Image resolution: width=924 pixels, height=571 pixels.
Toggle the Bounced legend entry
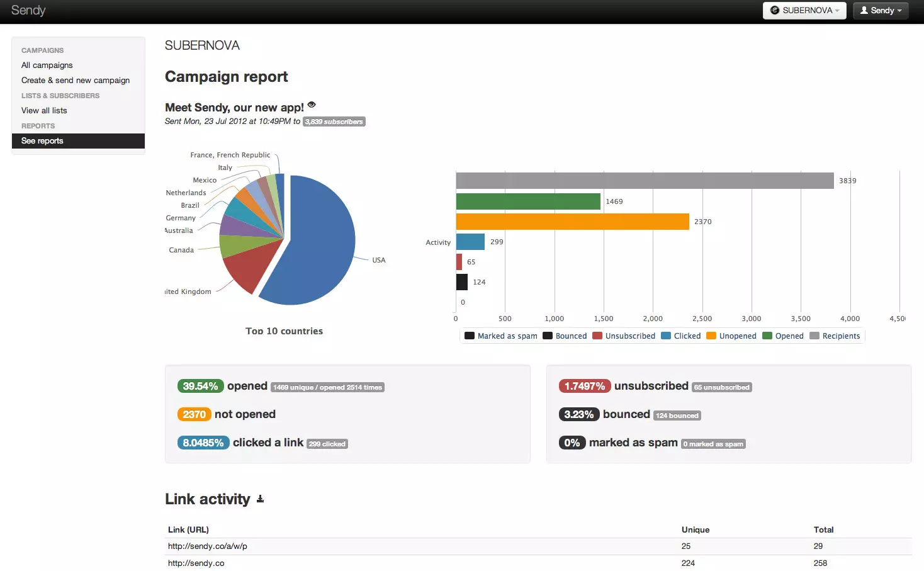coord(565,336)
